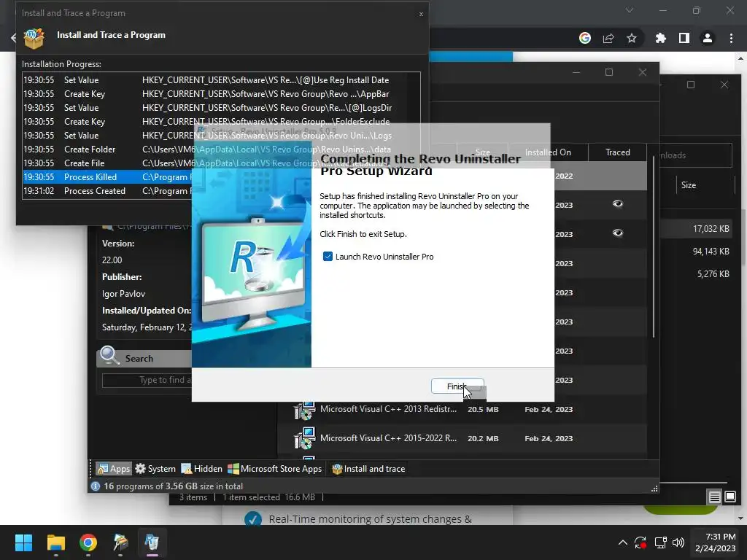Switch to the System tab

[155, 469]
